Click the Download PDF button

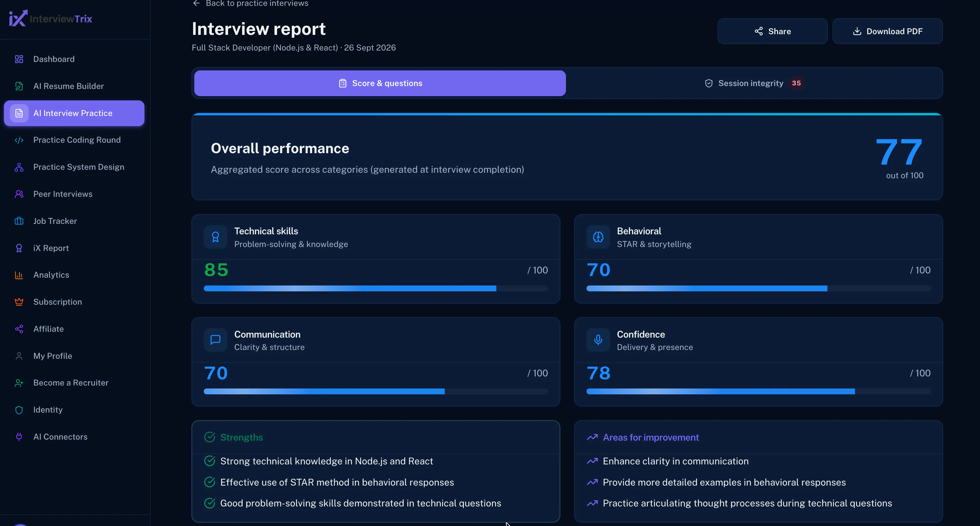(x=887, y=31)
